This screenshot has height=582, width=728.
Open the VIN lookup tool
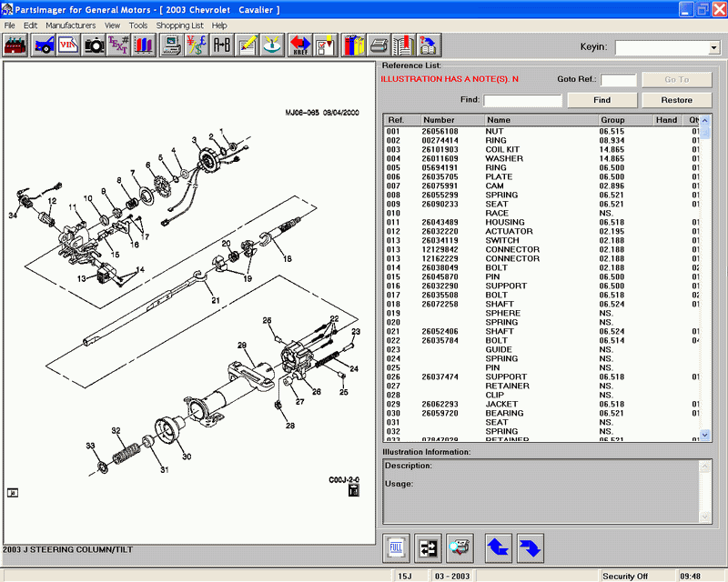pyautogui.click(x=68, y=45)
